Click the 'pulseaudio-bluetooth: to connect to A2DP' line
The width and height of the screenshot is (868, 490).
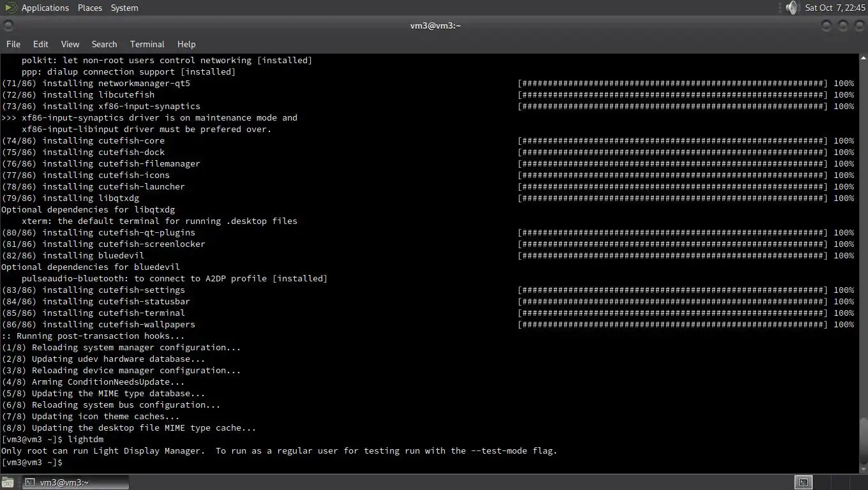click(174, 279)
